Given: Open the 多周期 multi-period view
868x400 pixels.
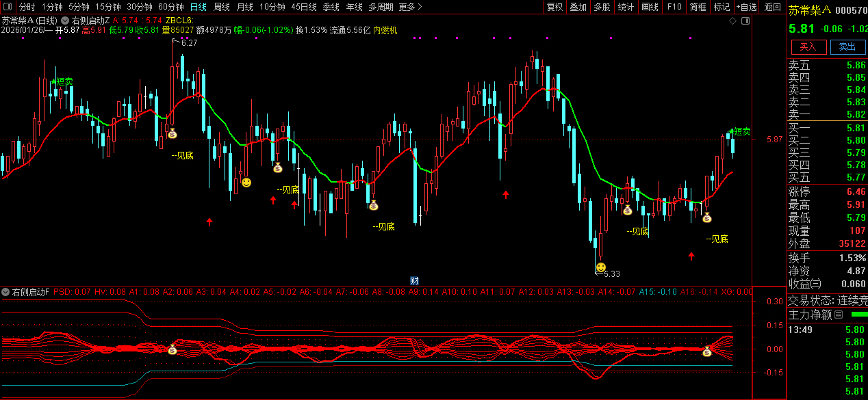Looking at the screenshot, I should 381,7.
